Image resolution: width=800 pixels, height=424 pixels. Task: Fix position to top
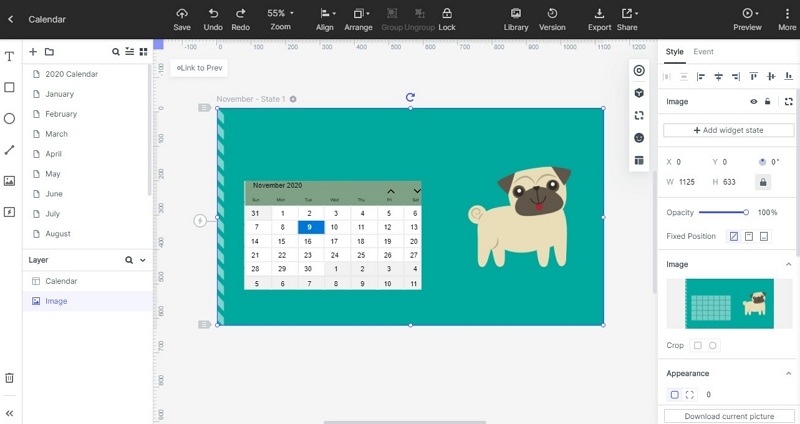pyautogui.click(x=749, y=236)
